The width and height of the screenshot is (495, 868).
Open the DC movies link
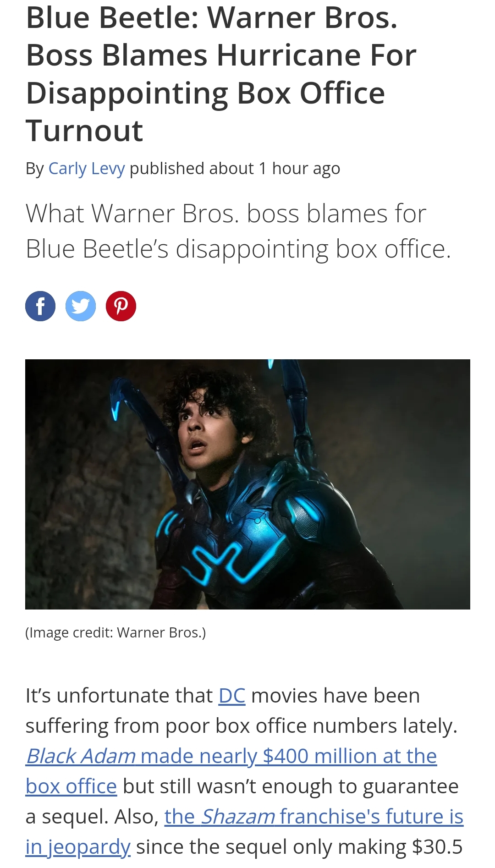232,695
